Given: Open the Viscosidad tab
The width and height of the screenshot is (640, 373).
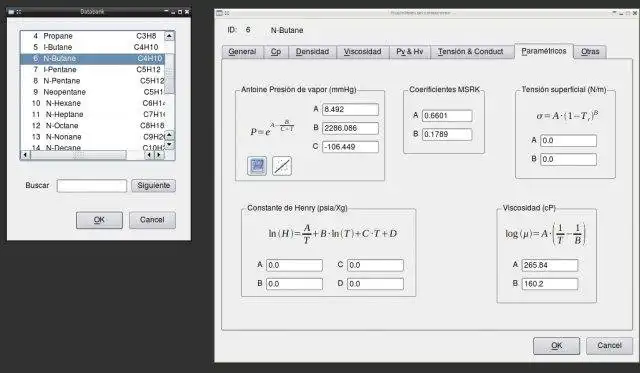Looking at the screenshot, I should (x=362, y=52).
